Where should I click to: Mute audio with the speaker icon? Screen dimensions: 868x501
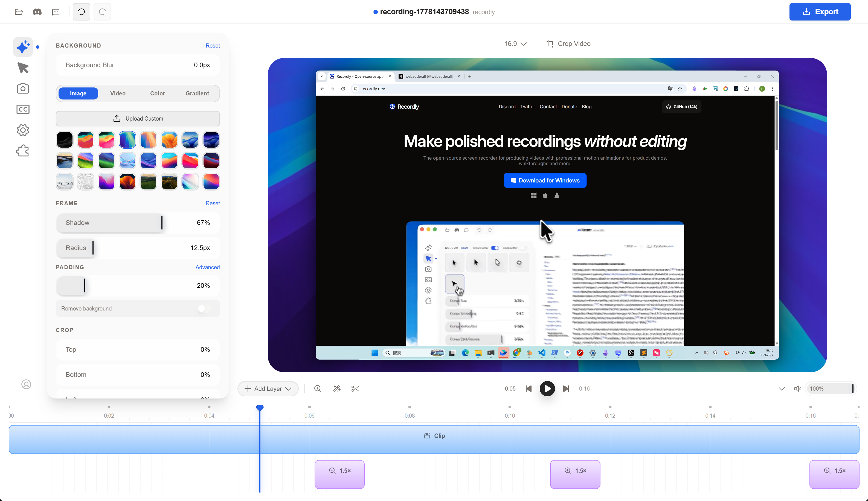point(797,388)
